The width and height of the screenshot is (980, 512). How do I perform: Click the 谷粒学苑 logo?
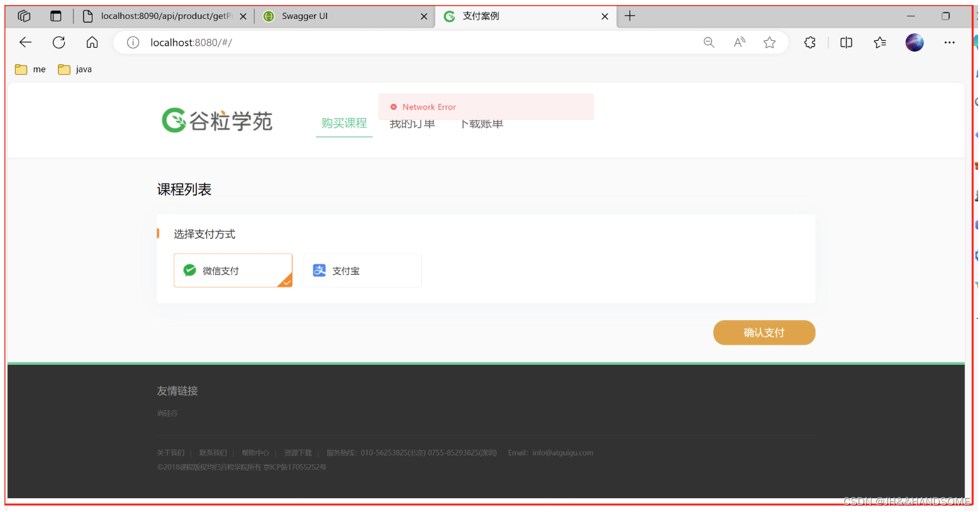217,120
